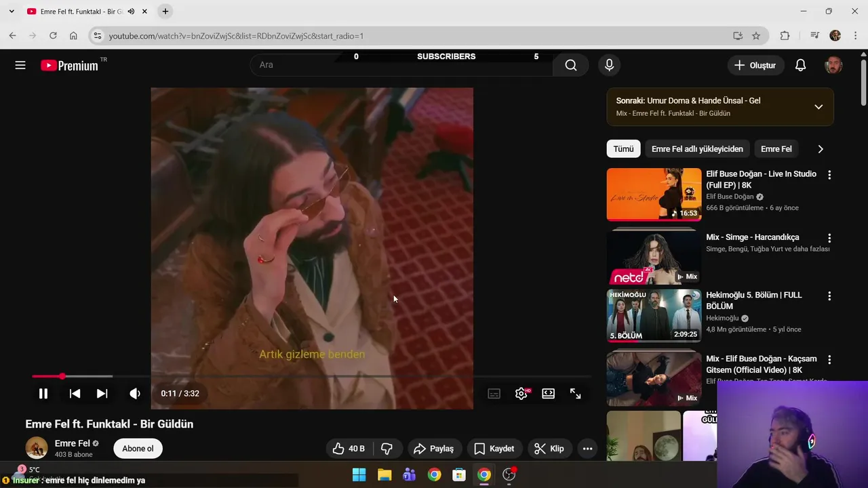
Task: Show more filter chips with right arrow
Action: (821, 149)
